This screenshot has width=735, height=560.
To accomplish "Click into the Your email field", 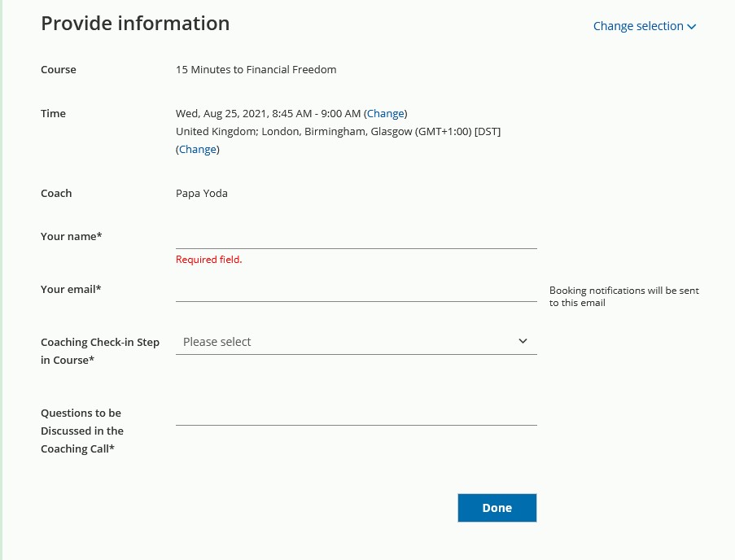I will [x=356, y=290].
